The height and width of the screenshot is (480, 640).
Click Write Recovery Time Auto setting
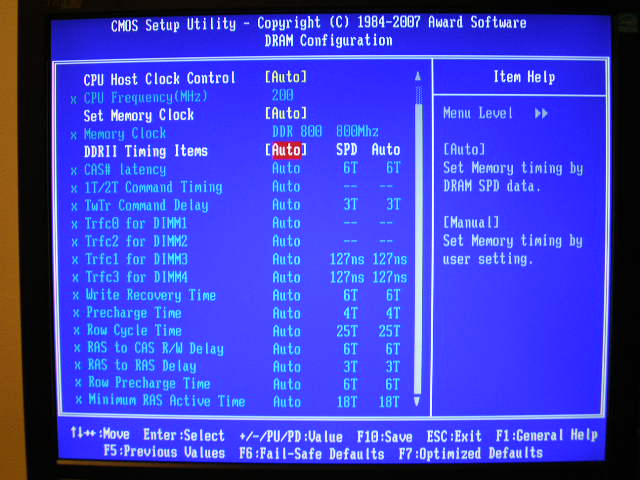(287, 295)
